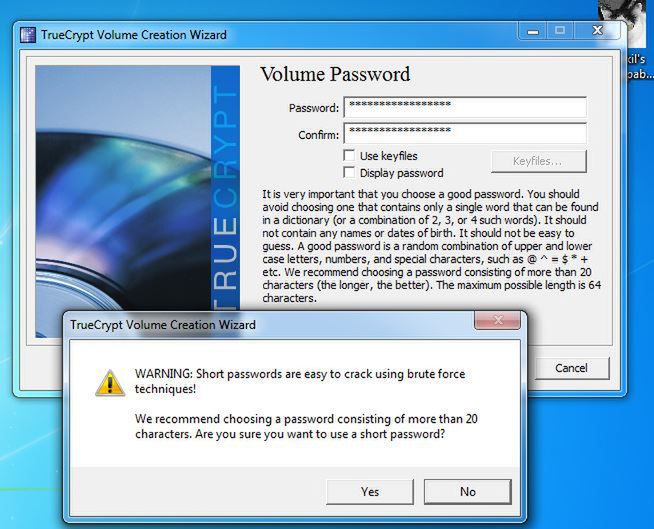Viewport: 654px width, 529px height.
Task: Minimize the Volume Creation Wizard window
Action: click(x=533, y=31)
